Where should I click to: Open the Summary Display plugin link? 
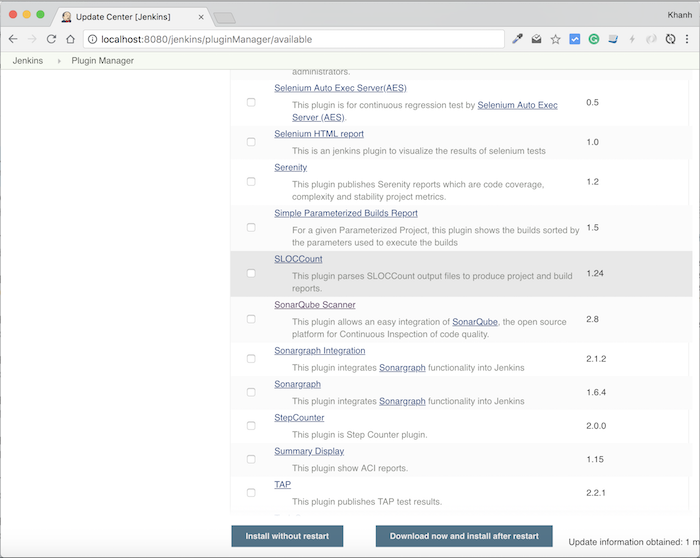(x=309, y=451)
